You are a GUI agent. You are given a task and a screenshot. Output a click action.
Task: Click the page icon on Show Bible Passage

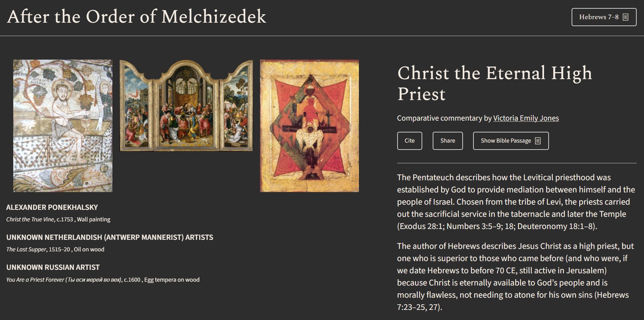tap(538, 140)
